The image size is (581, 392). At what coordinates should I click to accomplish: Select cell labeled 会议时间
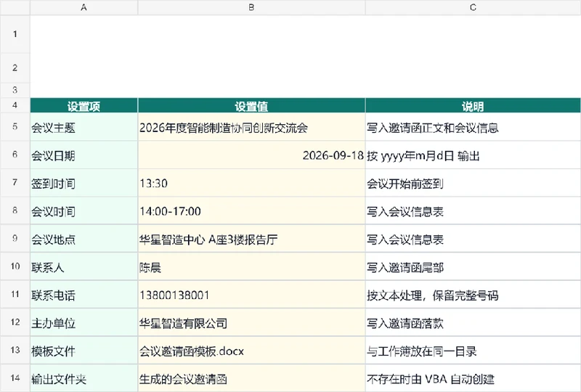pyautogui.click(x=84, y=211)
